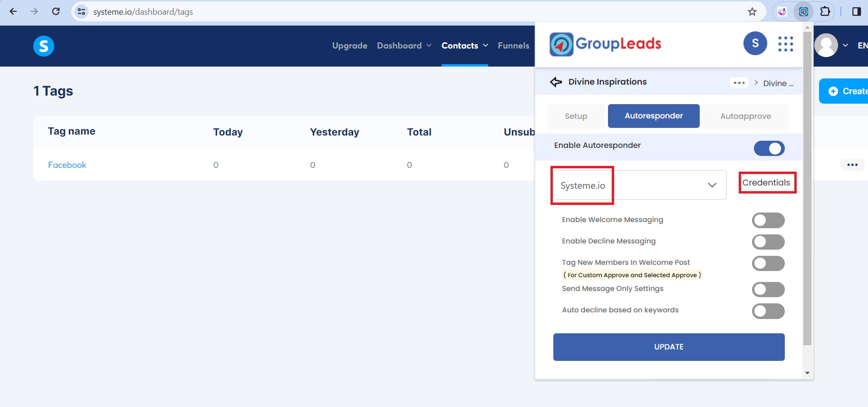Open the breadcrumb three-dots menu
The image size is (868, 407).
(x=739, y=83)
